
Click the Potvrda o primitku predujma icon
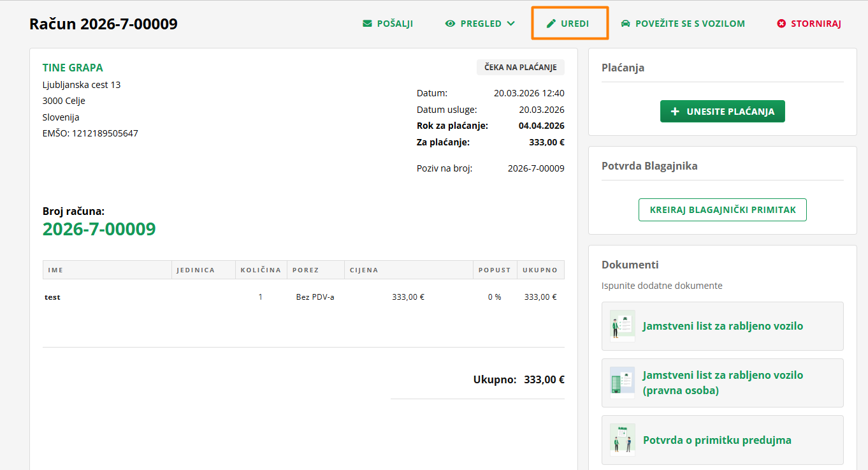622,440
